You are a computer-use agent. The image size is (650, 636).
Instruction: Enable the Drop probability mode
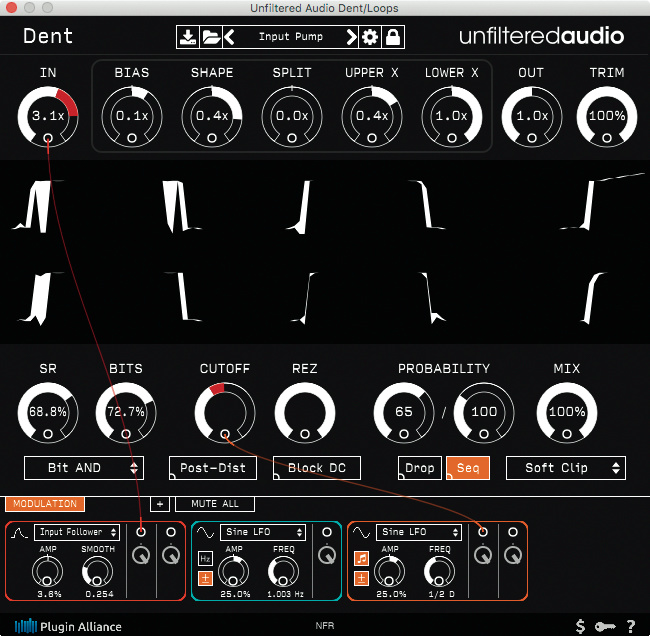(420, 468)
